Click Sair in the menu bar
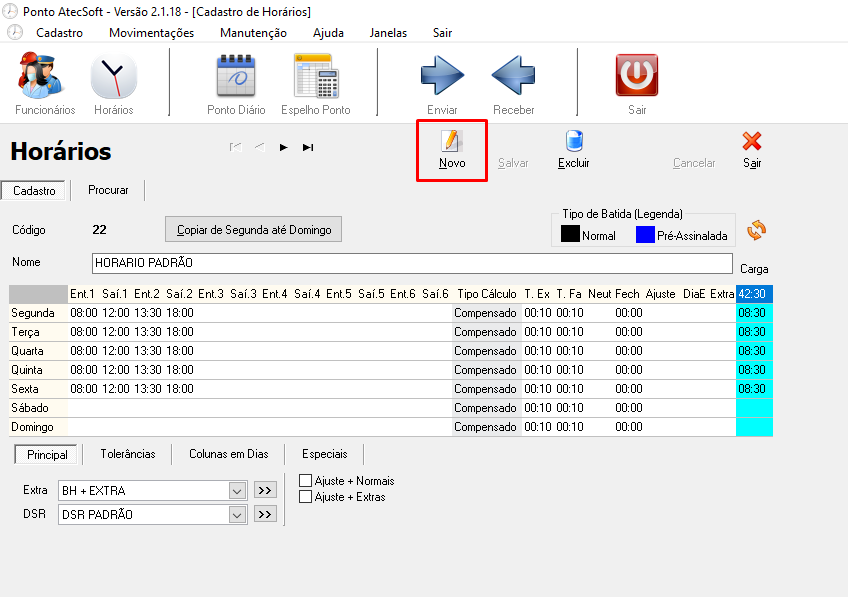 [442, 32]
